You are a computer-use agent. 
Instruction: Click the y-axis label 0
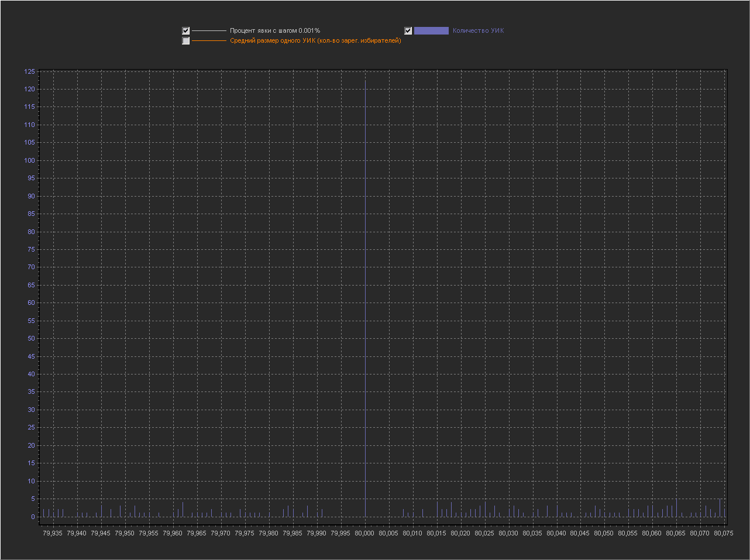33,517
